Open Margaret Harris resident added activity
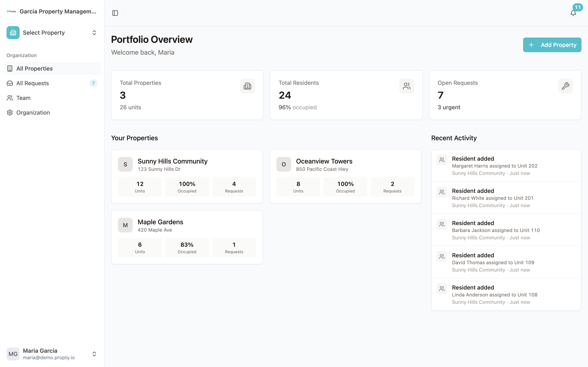The image size is (588, 367). 506,166
